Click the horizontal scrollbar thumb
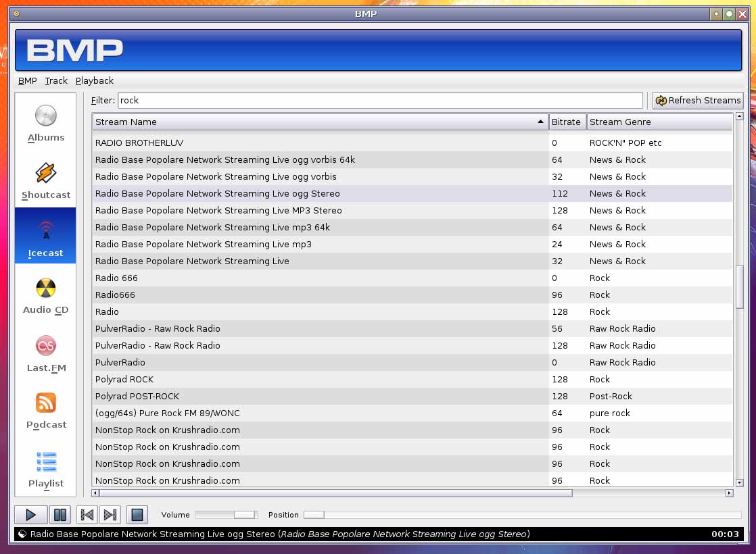Viewport: 756px width, 554px height. (x=335, y=493)
